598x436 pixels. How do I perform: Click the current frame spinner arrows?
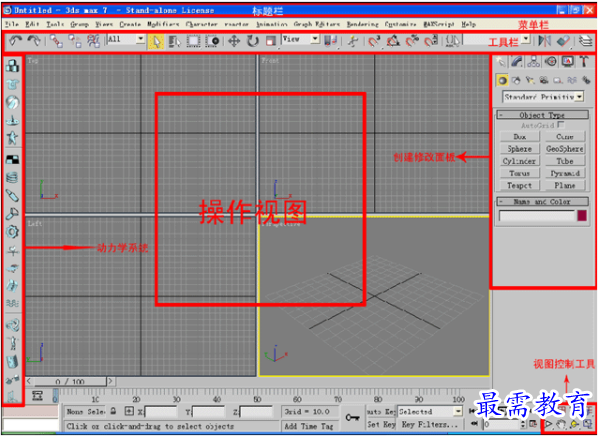click(523, 425)
